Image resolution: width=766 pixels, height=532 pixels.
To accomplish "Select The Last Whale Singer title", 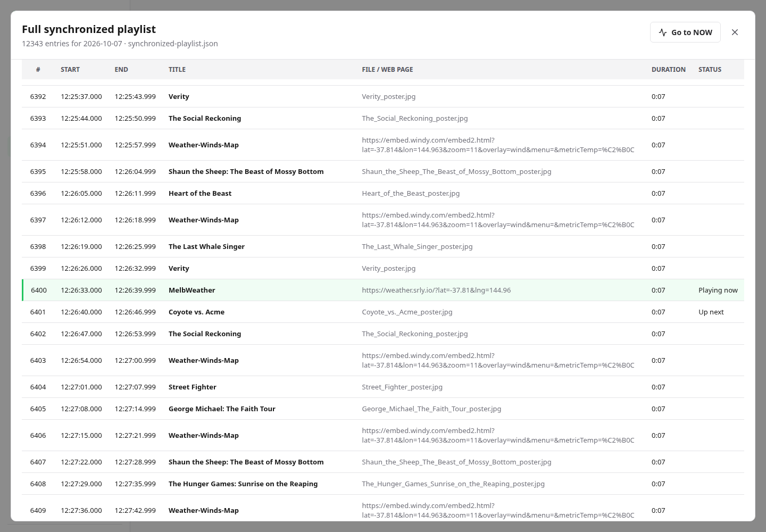I will pyautogui.click(x=206, y=247).
